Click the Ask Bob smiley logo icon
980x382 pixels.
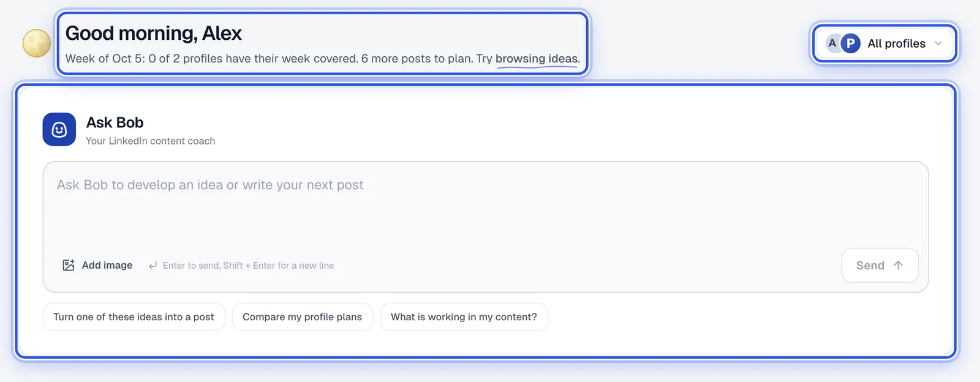59,129
